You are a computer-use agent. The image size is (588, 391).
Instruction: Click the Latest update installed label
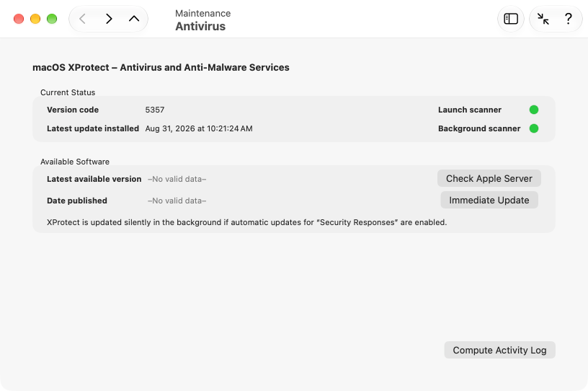93,128
